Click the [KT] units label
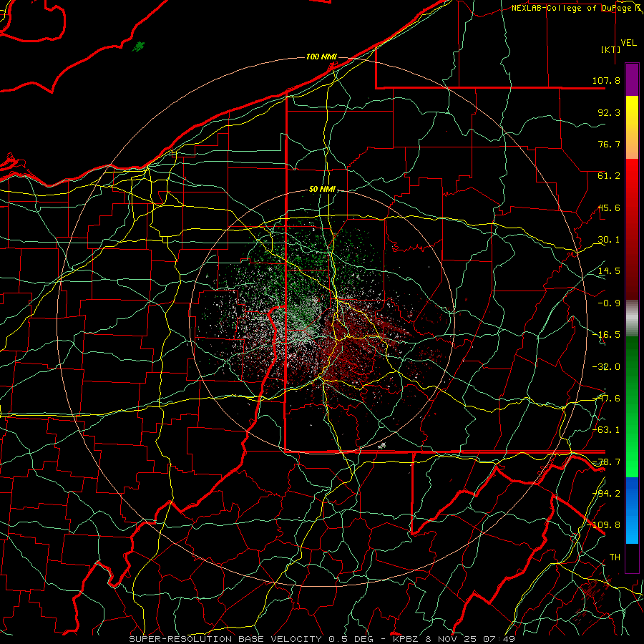This screenshot has width=644, height=644. click(x=611, y=49)
